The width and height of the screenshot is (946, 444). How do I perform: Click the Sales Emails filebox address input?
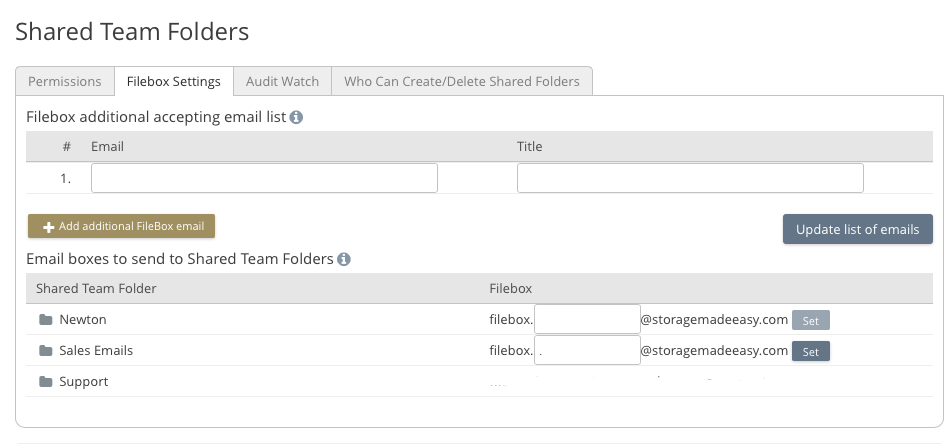coord(587,350)
